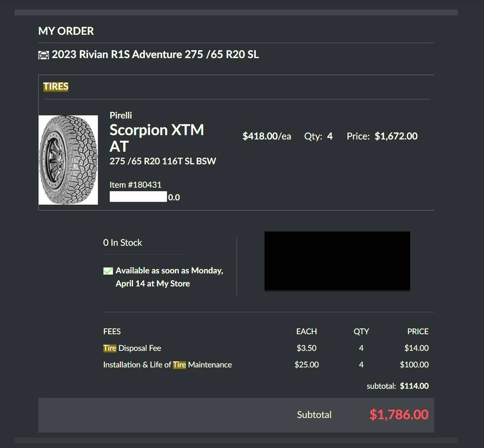Click the red $1,786.00 subtotal amount

pyautogui.click(x=399, y=414)
